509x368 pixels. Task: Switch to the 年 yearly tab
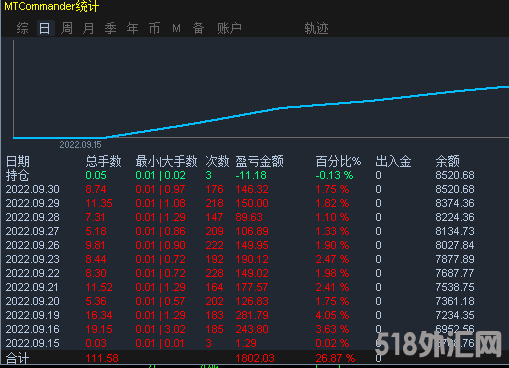coord(132,28)
